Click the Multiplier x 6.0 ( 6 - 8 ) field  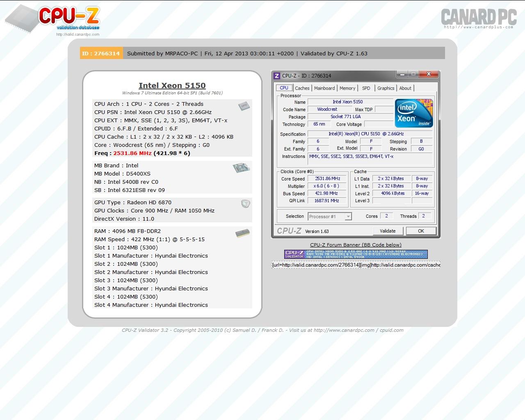[x=327, y=186]
